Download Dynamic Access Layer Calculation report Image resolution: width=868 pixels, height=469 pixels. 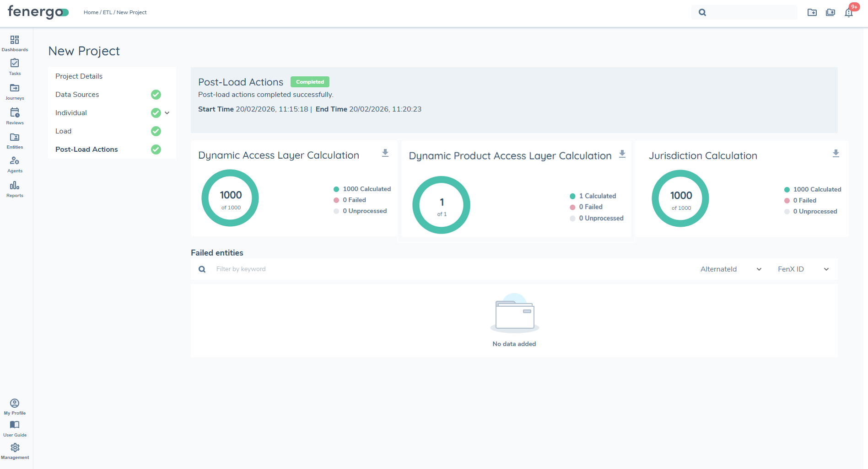tap(385, 153)
